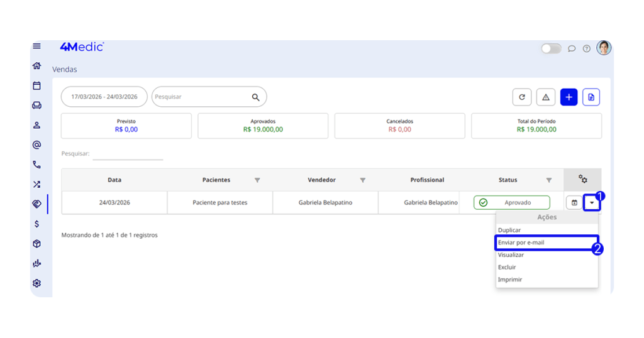Viewport: 644px width, 338px height.
Task: Click the warning triangle alert button
Action: 545,97
